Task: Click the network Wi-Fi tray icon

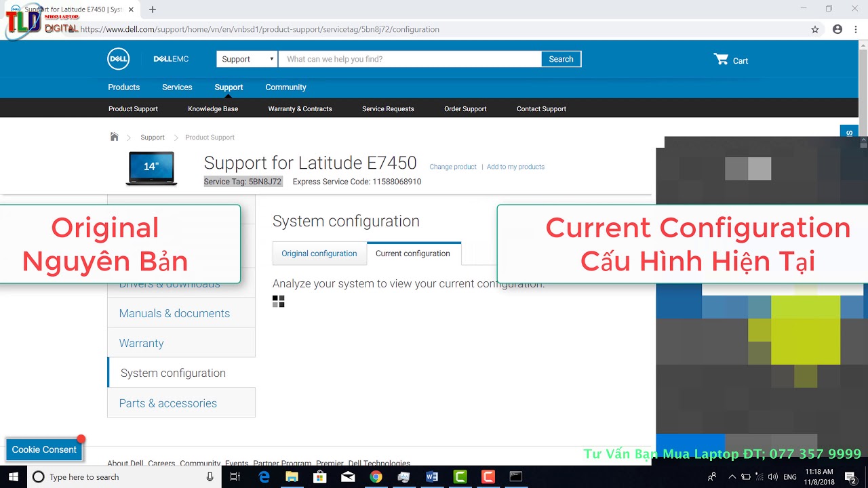Action: (x=759, y=477)
